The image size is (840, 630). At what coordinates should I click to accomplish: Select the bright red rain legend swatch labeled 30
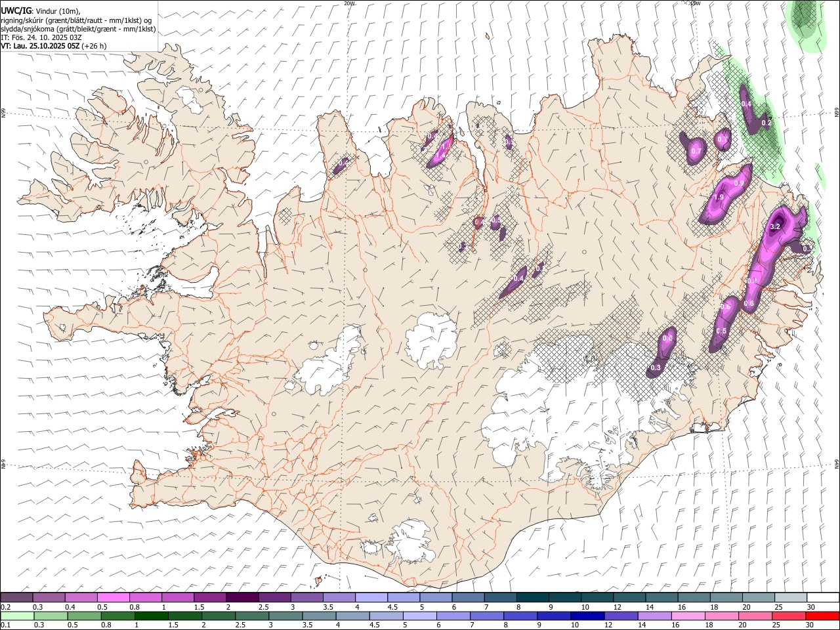[x=822, y=616]
